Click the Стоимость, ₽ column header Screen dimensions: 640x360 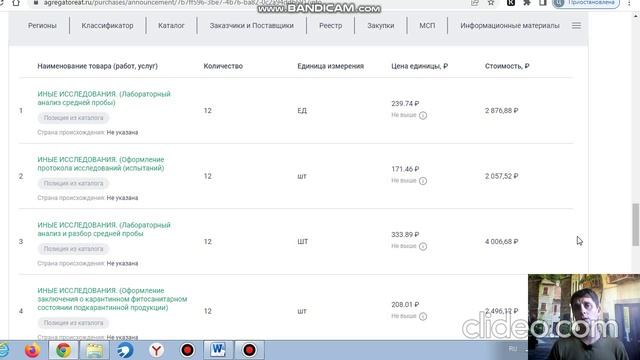[x=507, y=66]
